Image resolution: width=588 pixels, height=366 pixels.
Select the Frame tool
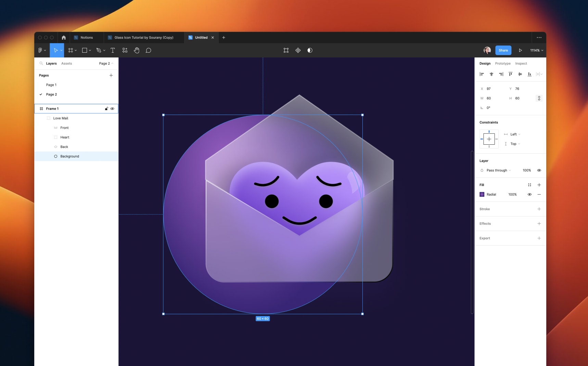(71, 50)
